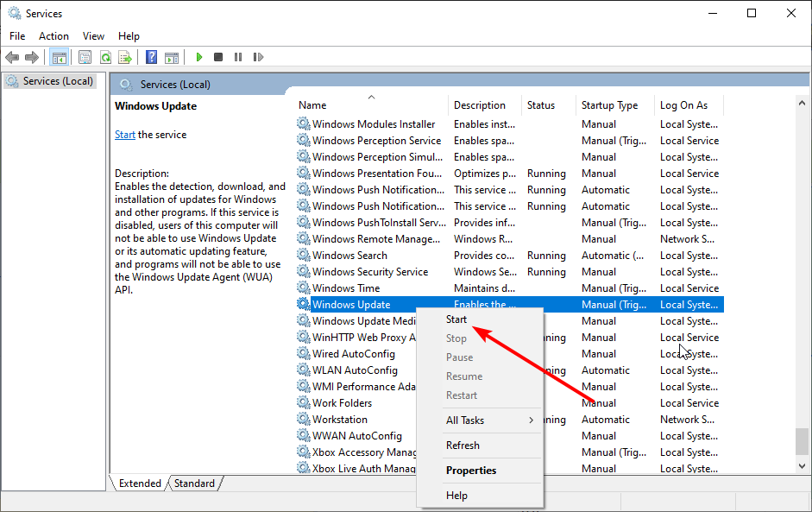Open Help with the blue question mark icon
This screenshot has width=812, height=512.
(x=151, y=57)
